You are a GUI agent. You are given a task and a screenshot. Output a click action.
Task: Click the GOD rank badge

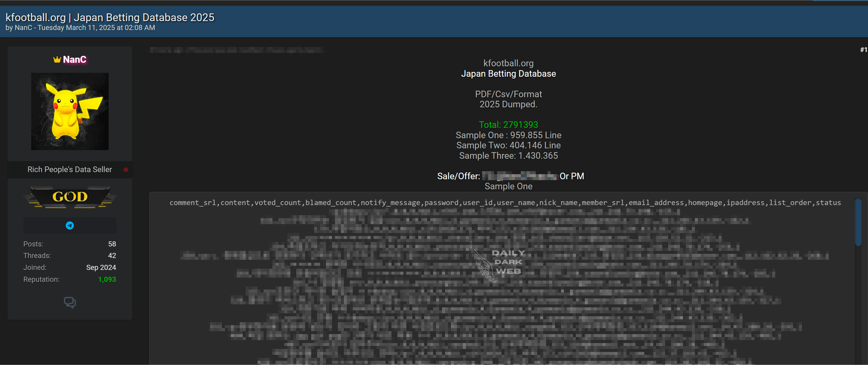coord(70,197)
